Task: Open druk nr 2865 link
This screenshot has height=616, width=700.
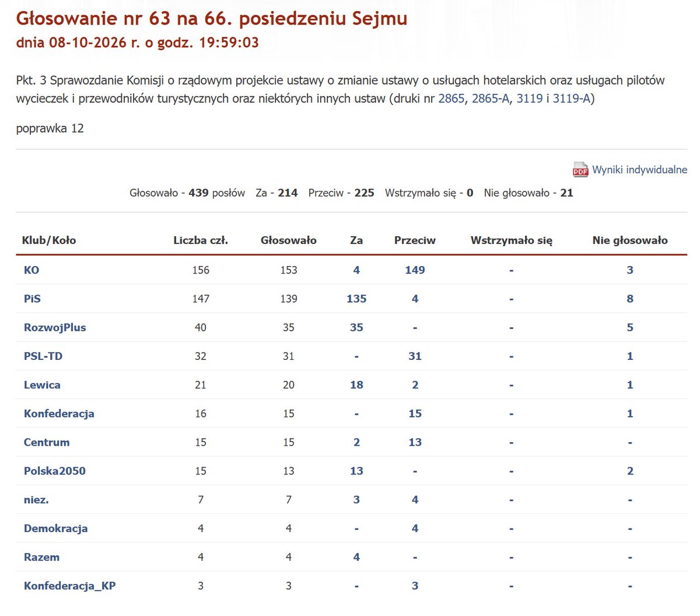Action: (x=452, y=99)
